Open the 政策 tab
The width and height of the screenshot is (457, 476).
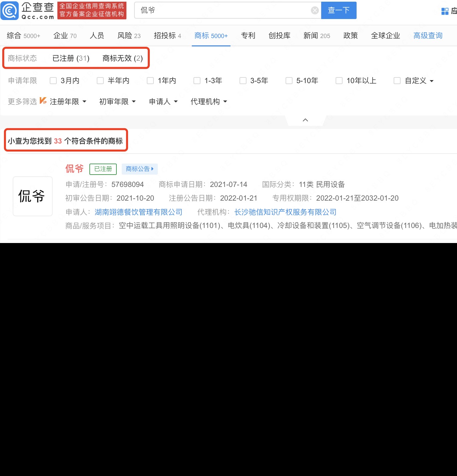pyautogui.click(x=351, y=36)
